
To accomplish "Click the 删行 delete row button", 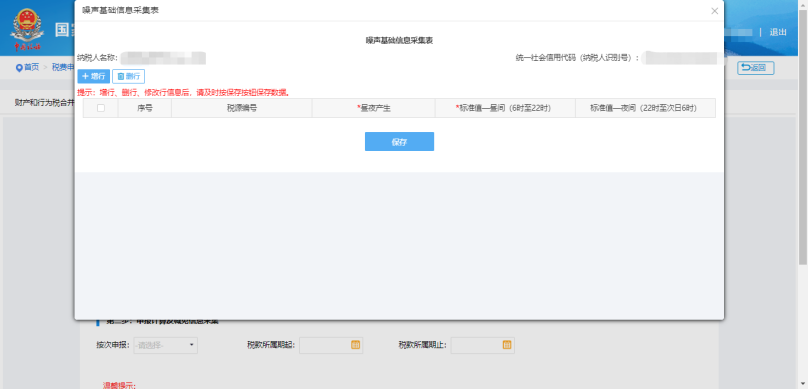I will [128, 76].
